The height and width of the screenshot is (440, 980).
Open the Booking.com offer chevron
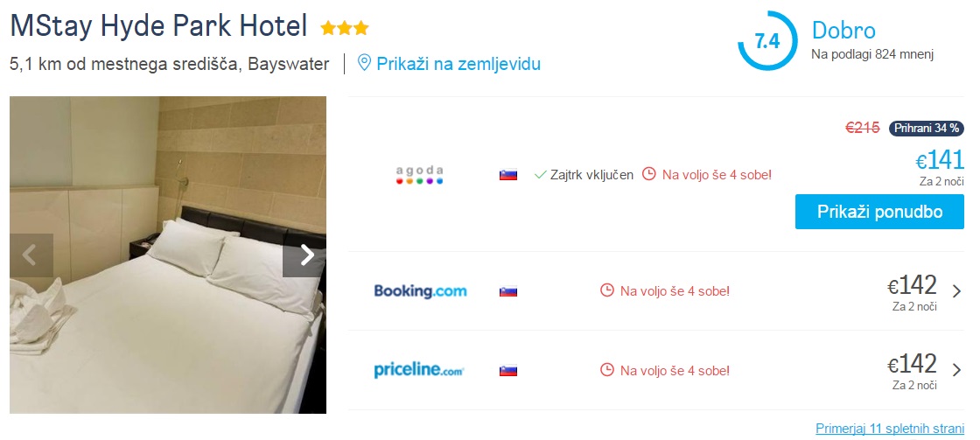956,291
